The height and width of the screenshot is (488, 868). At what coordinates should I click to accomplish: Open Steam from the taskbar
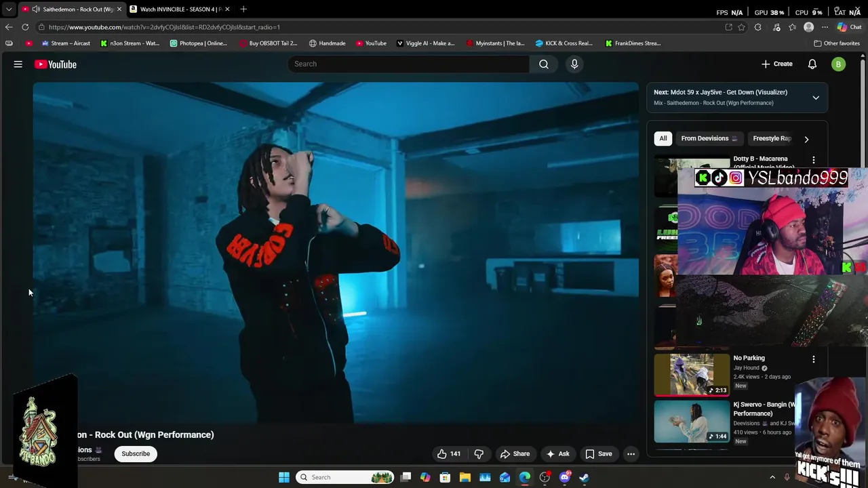click(x=585, y=477)
